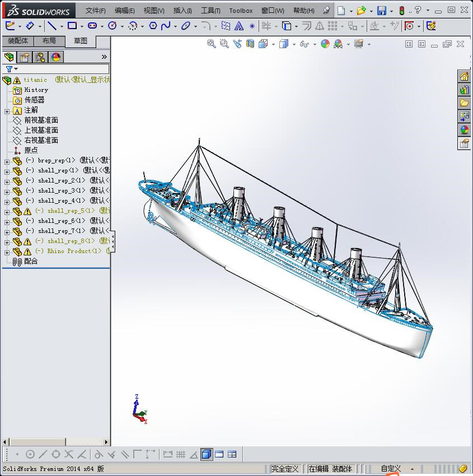The height and width of the screenshot is (476, 473).
Task: Click the 配合 mates folder
Action: [31, 262]
